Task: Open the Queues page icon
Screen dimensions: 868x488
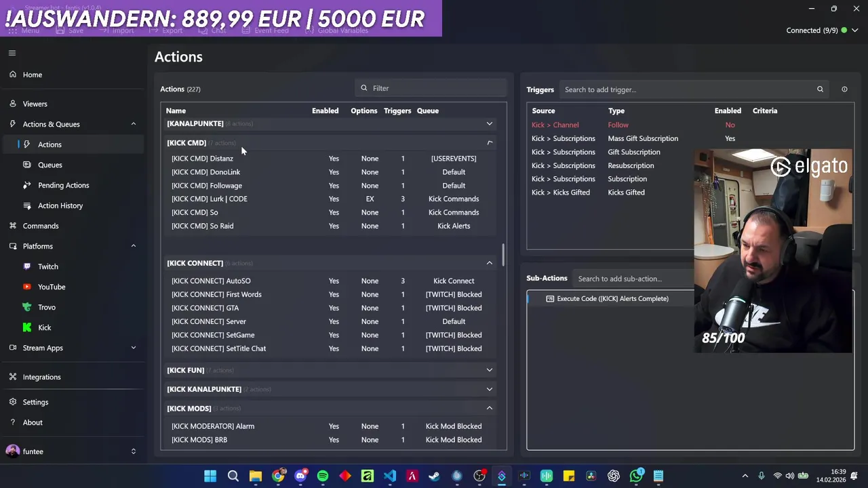Action: click(27, 165)
